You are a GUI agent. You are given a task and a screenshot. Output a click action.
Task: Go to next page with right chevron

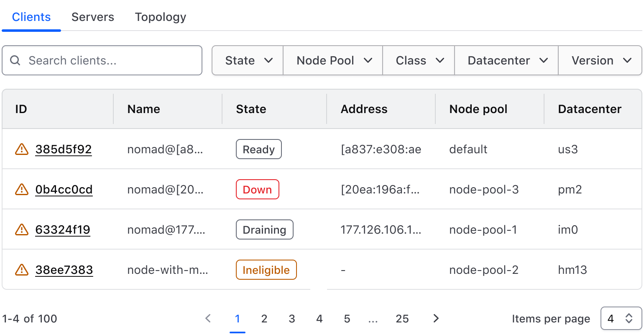point(436,319)
